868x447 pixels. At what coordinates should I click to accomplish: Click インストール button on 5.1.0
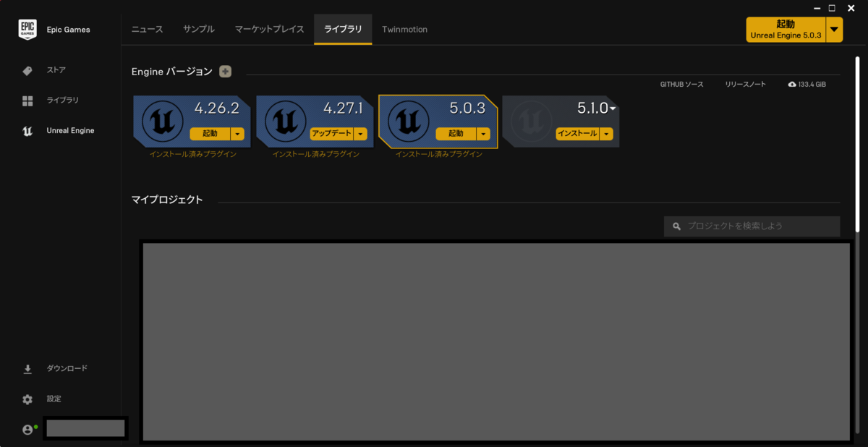coord(577,134)
